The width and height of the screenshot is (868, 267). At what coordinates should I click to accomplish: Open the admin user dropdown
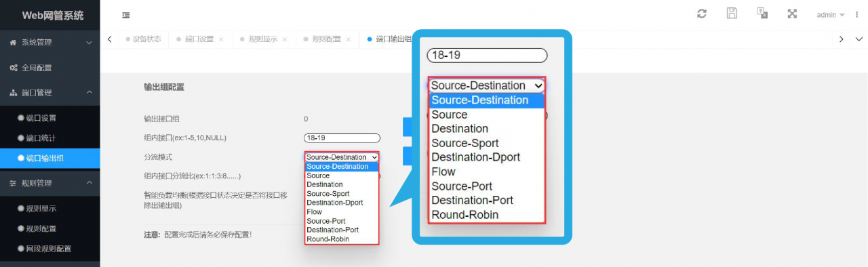point(831,14)
